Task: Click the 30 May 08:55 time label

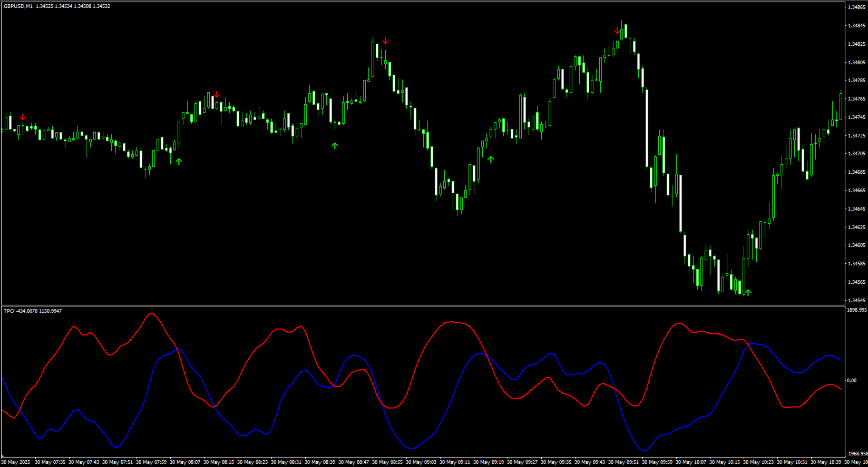Action: point(387,462)
